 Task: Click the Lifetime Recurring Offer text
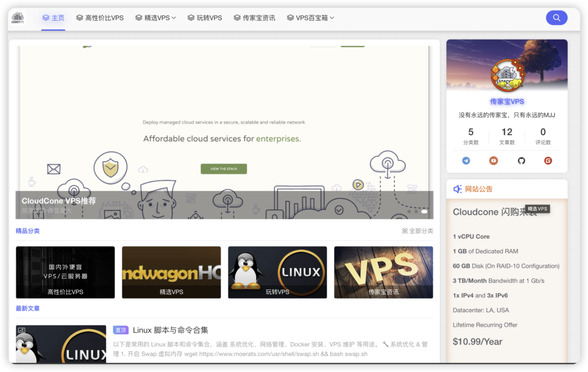tap(485, 325)
